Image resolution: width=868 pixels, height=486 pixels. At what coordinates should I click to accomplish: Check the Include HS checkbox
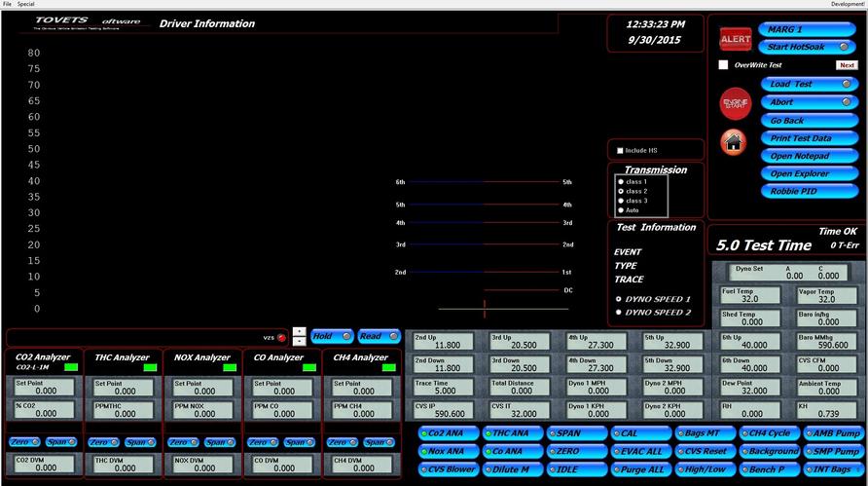620,150
